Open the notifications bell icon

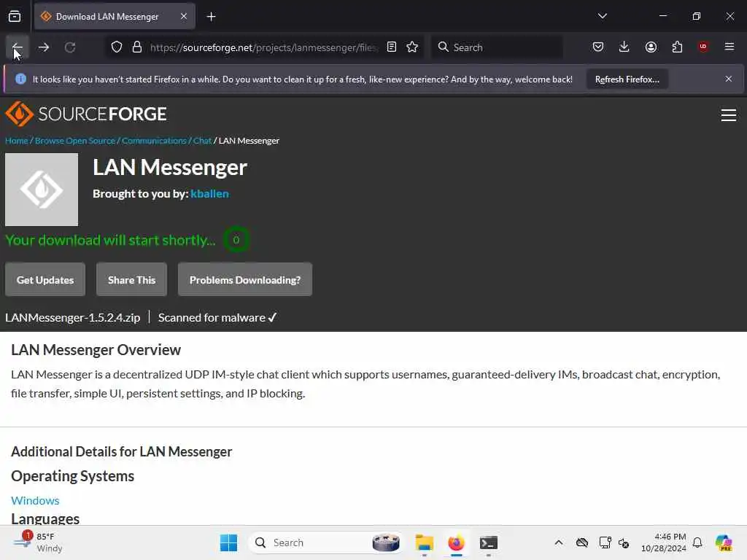pos(697,542)
